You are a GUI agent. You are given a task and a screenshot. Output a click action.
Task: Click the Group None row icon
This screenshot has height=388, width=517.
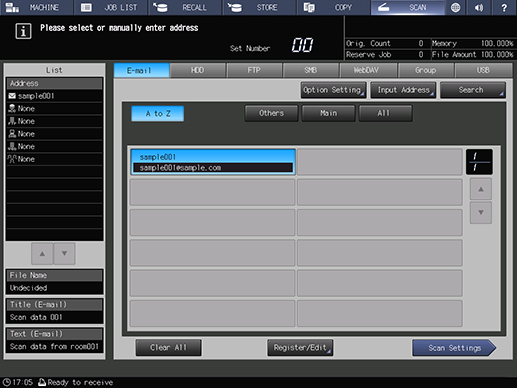click(12, 159)
